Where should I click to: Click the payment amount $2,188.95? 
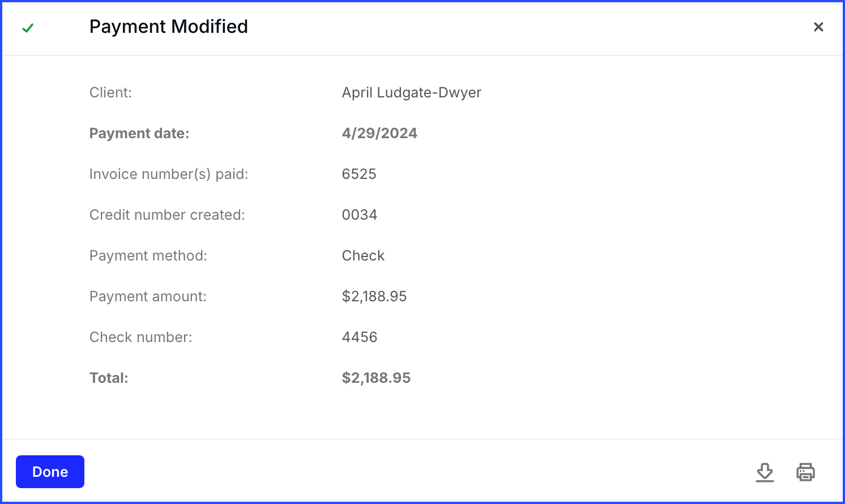374,296
